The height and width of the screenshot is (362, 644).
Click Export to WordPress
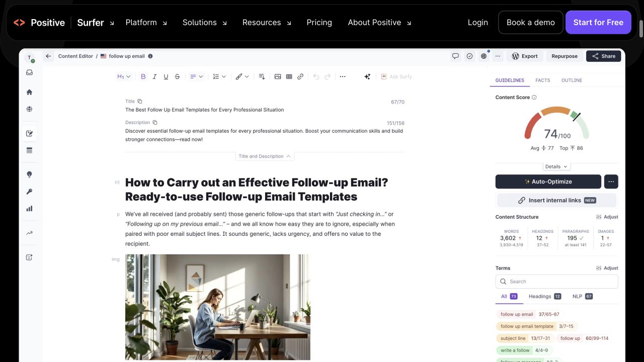click(x=525, y=56)
